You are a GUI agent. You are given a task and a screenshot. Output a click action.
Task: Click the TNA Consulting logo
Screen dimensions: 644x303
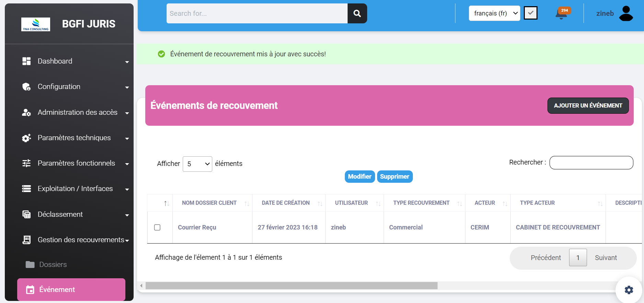coord(36,24)
